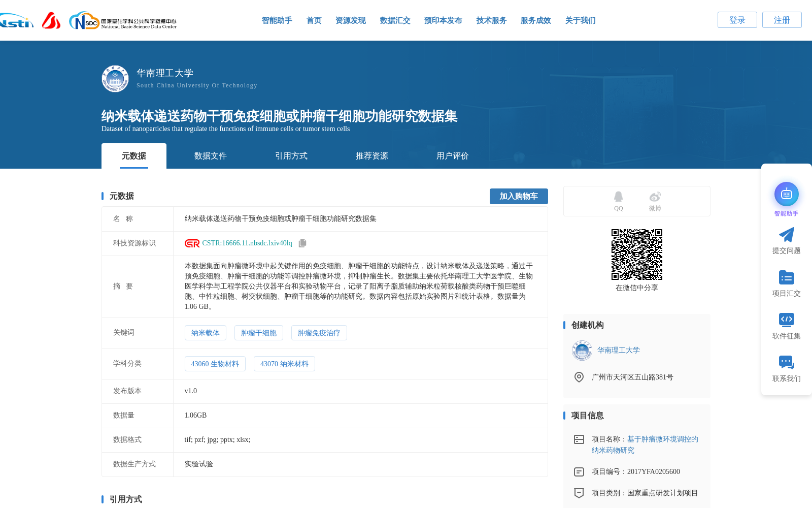Click the 肿瘤免疫治疗 keyword tag
Image resolution: width=812 pixels, height=508 pixels.
coord(319,333)
